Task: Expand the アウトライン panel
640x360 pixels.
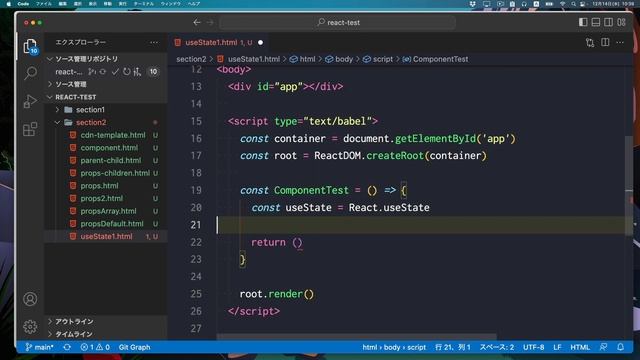Action: point(106,322)
